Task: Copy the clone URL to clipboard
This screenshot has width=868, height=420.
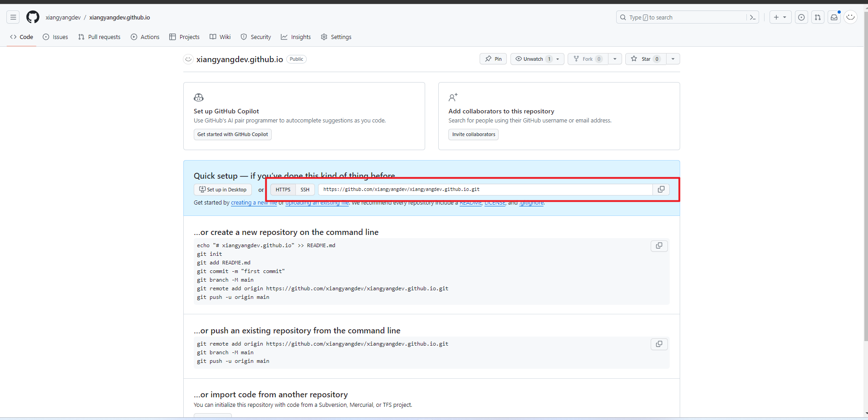Action: (661, 190)
